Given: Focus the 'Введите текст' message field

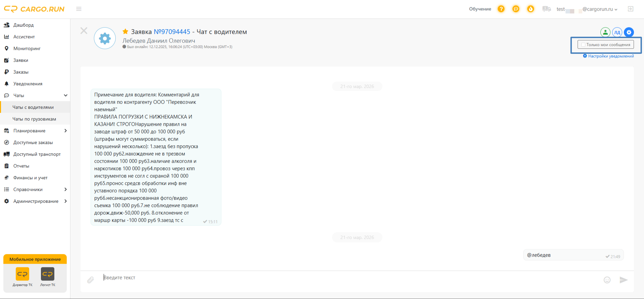Looking at the screenshot, I should coord(351,278).
